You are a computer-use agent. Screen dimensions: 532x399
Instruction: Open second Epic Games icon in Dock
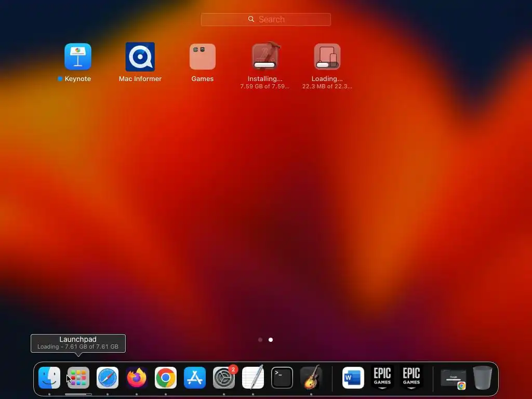(411, 378)
